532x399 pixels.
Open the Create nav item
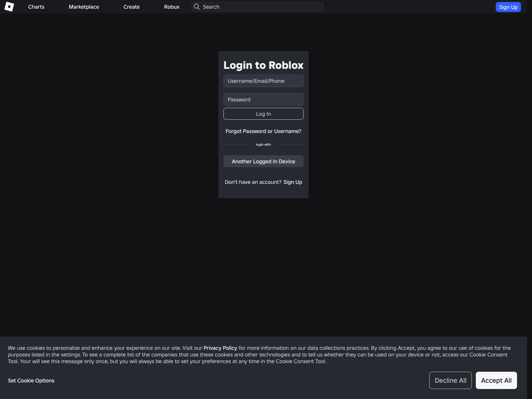tap(131, 7)
